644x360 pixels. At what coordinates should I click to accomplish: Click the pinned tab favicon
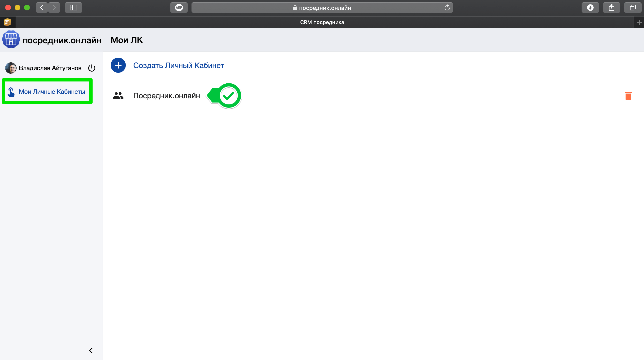pyautogui.click(x=8, y=22)
